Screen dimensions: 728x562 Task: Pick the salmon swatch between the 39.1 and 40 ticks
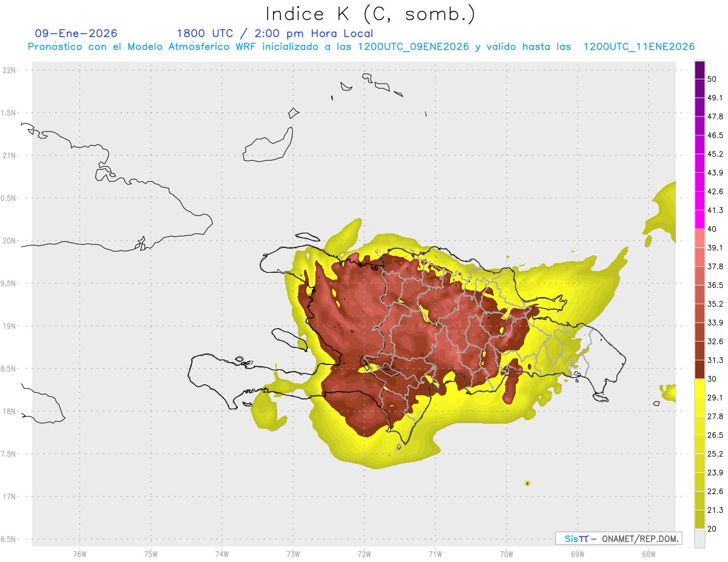[x=699, y=239]
